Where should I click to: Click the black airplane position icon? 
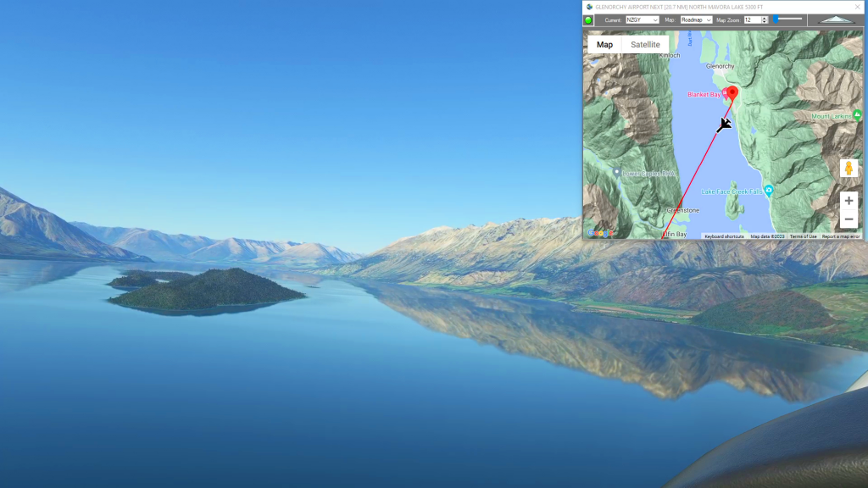click(724, 125)
